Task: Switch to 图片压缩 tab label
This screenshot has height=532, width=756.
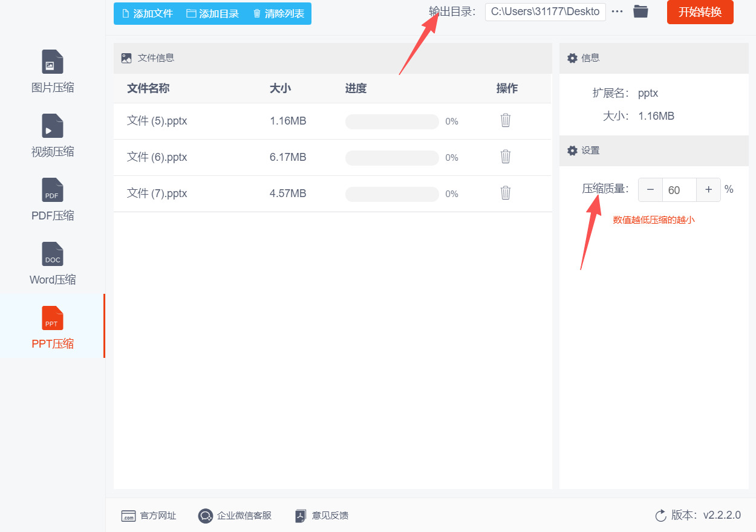Action: (x=53, y=88)
